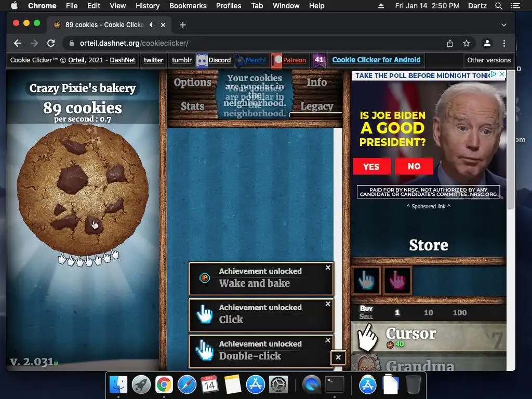Open Cookie Clicker for Android link
Screen dimensions: 532x399
point(376,60)
